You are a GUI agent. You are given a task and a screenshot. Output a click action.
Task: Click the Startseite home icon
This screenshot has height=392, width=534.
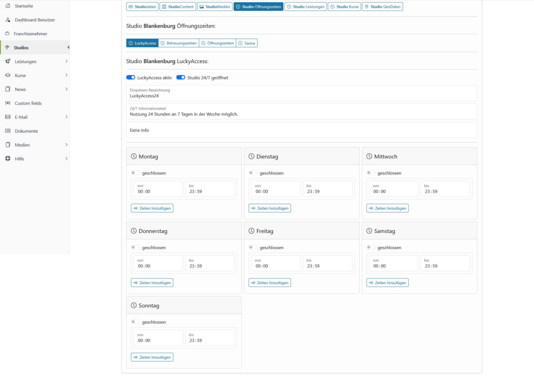(x=8, y=6)
